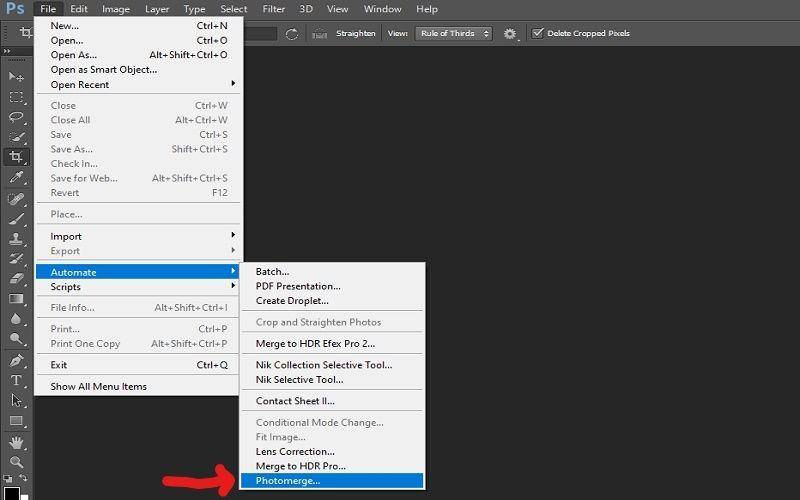
Task: Click the straighten level icon
Action: coord(319,34)
